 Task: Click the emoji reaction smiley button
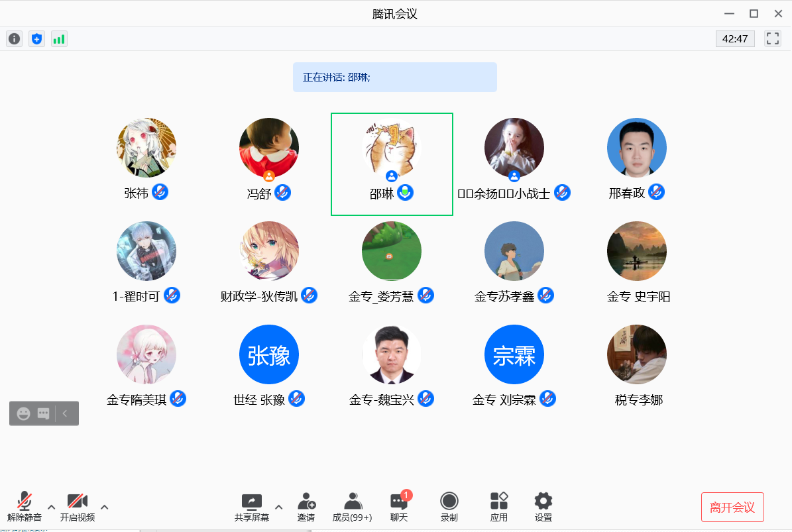point(23,414)
